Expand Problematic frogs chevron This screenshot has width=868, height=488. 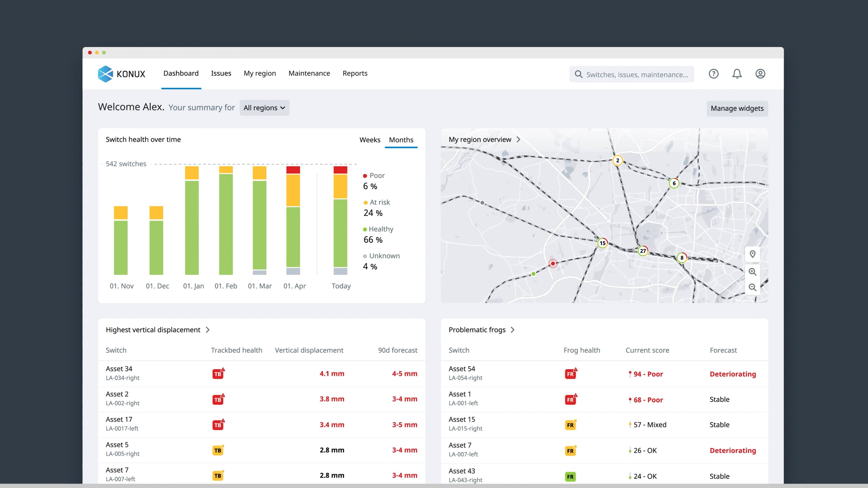pos(512,330)
